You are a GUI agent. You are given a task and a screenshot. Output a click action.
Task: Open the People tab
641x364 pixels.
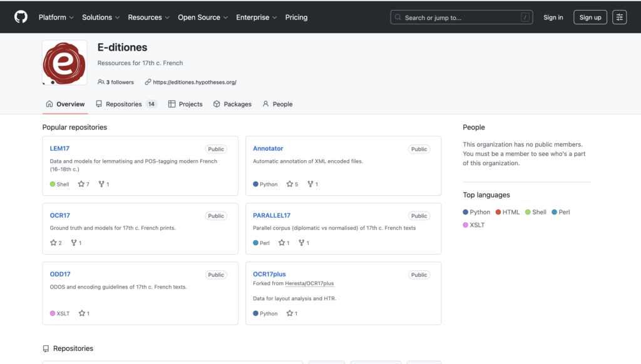coord(277,104)
